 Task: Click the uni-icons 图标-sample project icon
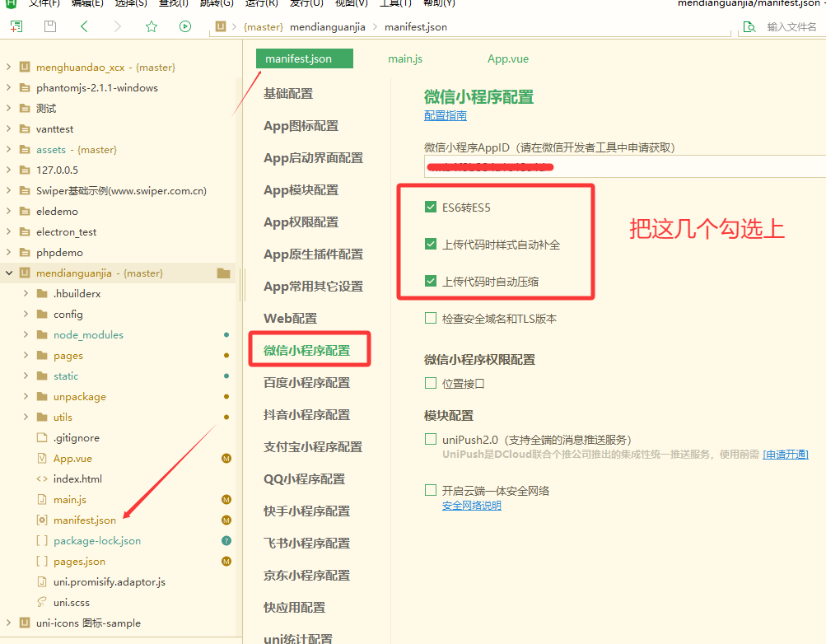25,623
